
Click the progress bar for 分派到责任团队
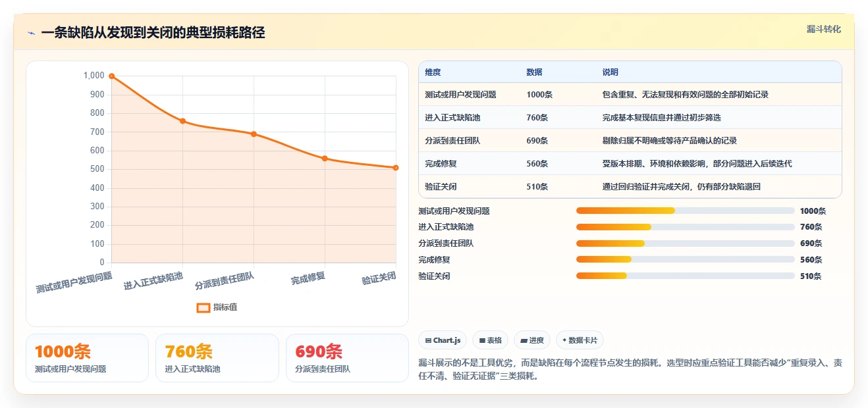coord(686,243)
